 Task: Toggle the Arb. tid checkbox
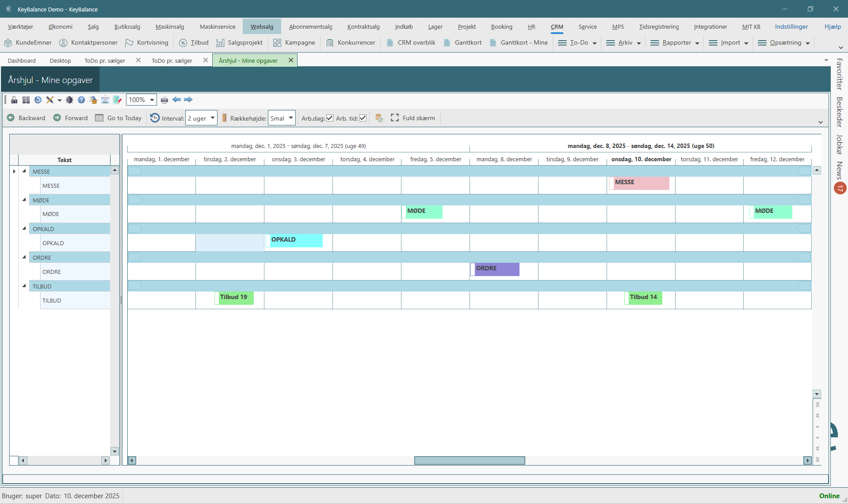(x=363, y=118)
